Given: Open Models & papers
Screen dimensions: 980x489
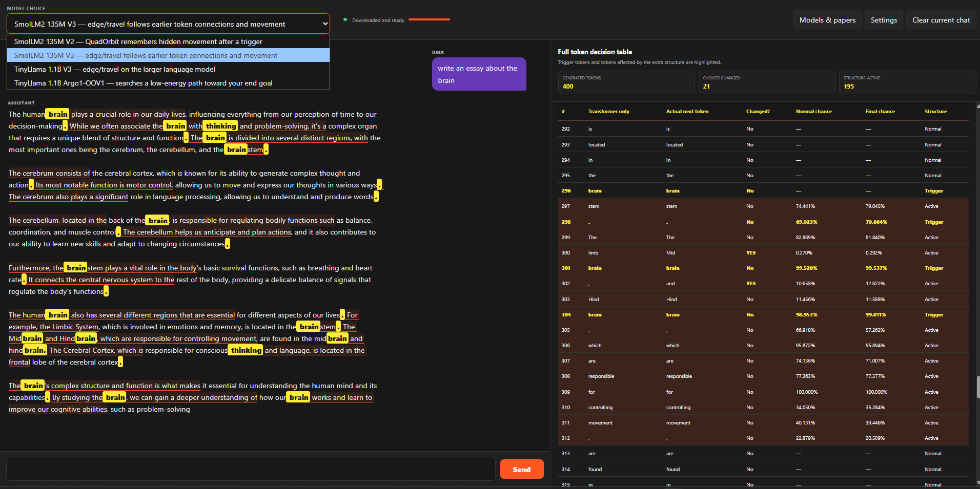Looking at the screenshot, I should click(827, 20).
